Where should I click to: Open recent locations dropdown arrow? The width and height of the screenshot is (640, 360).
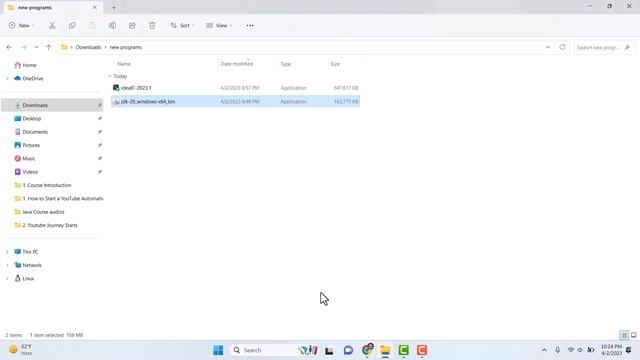pos(36,47)
